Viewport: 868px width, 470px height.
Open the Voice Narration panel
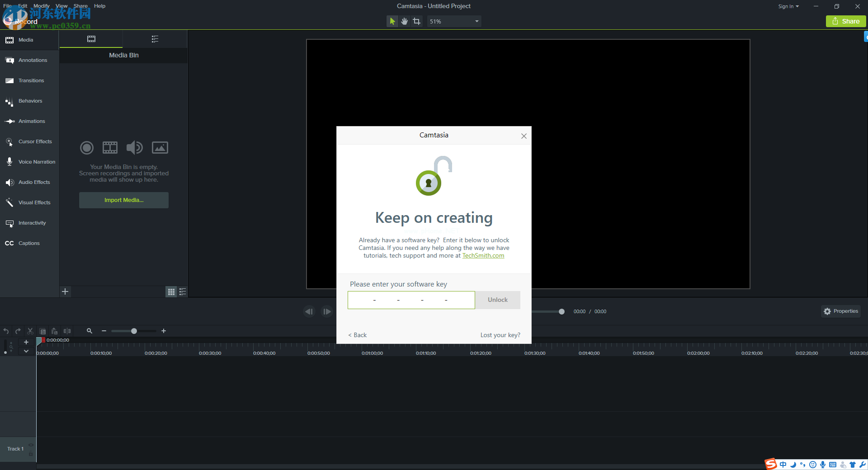(x=29, y=162)
